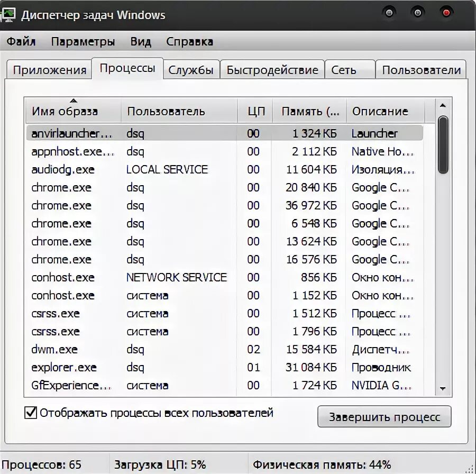Select conhost.exe run by NETWORK SERVICE
The height and width of the screenshot is (474, 476).
[225, 277]
